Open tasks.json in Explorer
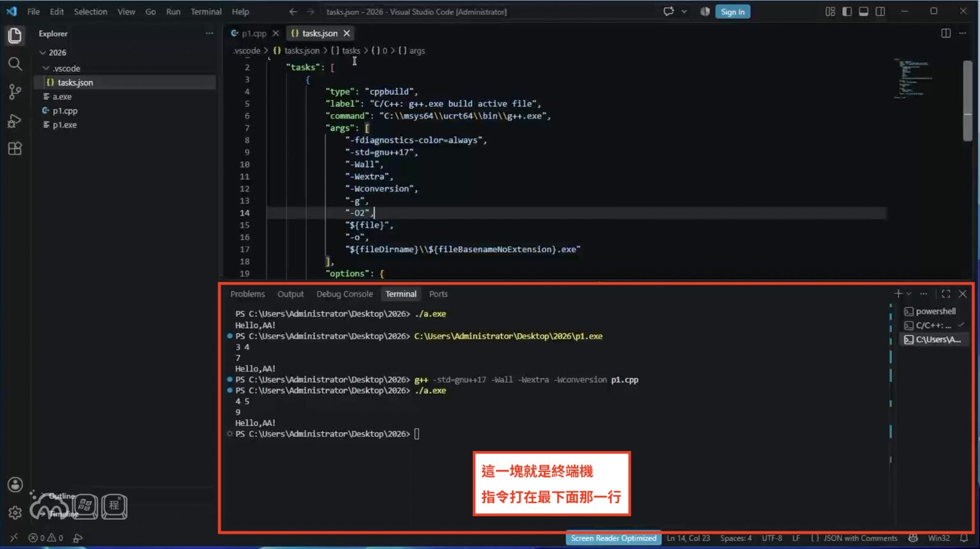Viewport: 980px width, 549px height. tap(126, 83)
